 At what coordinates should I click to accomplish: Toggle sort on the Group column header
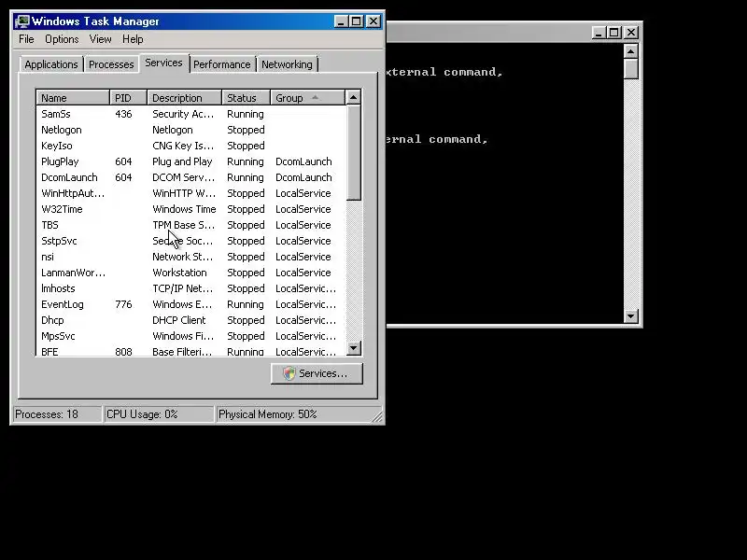click(308, 98)
